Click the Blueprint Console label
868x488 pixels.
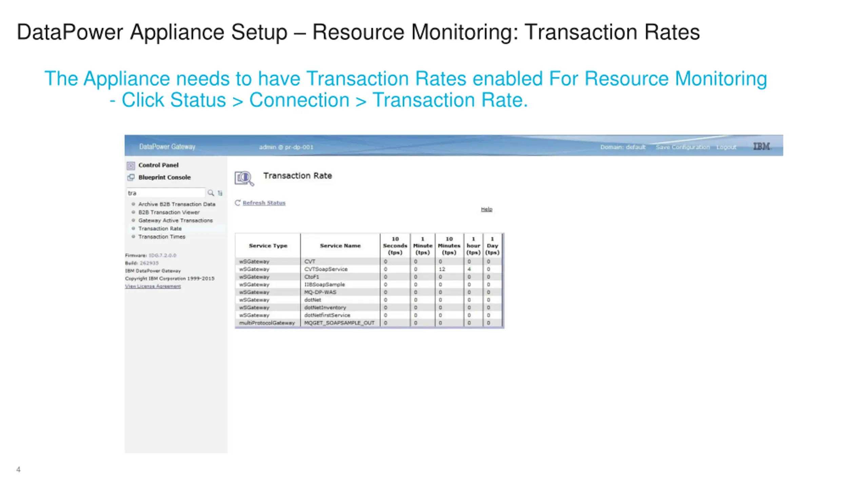pos(164,177)
